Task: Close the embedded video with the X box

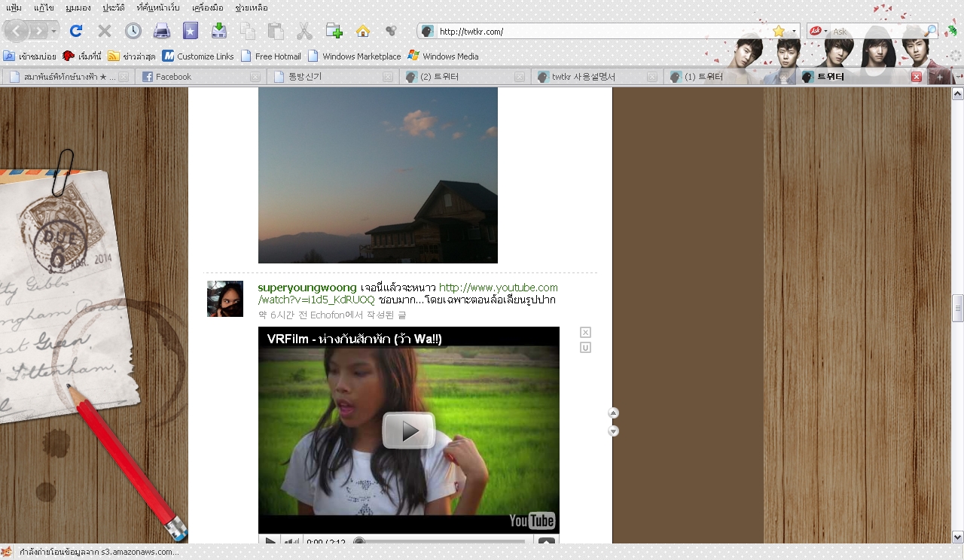Action: 586,333
